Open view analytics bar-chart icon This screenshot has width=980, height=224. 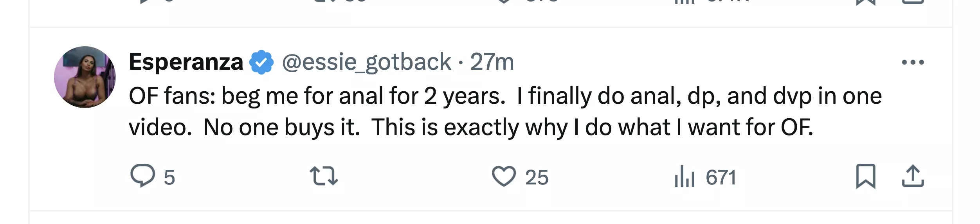(684, 177)
